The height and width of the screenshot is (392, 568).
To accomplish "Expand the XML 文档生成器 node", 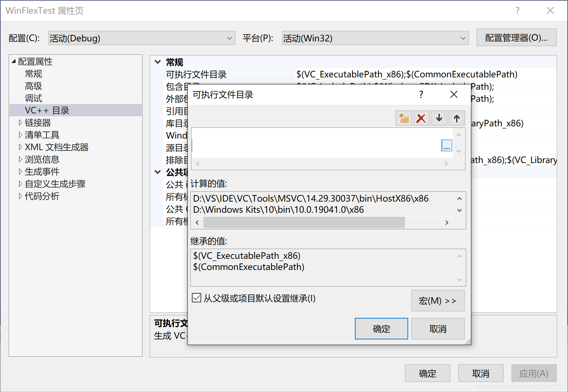I will click(21, 147).
